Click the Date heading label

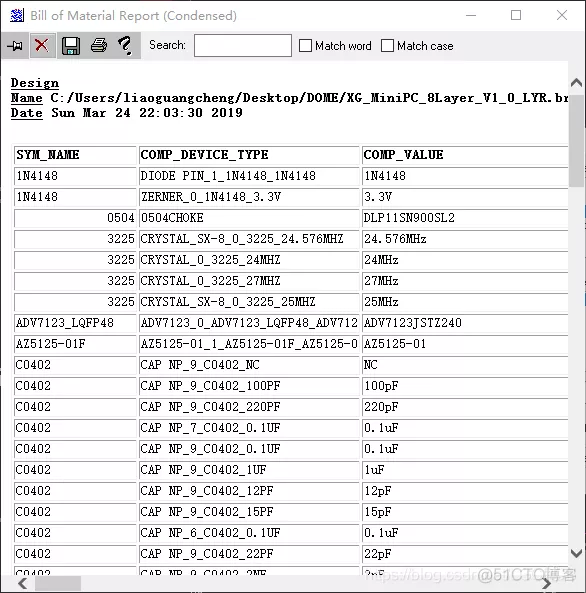tap(26, 113)
